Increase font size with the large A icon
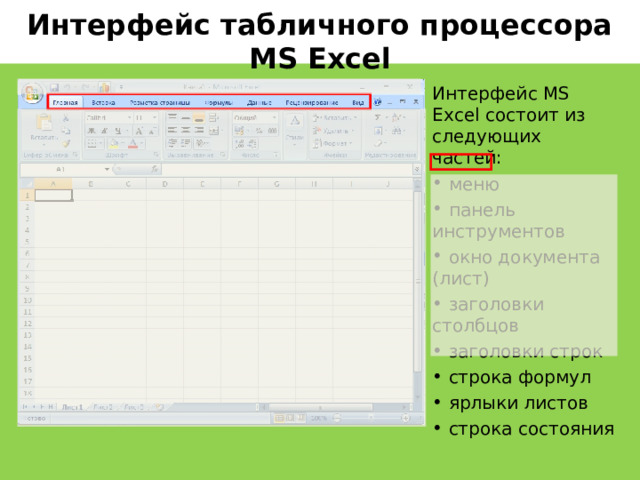Viewport: 640px width, 480px height. (139, 131)
